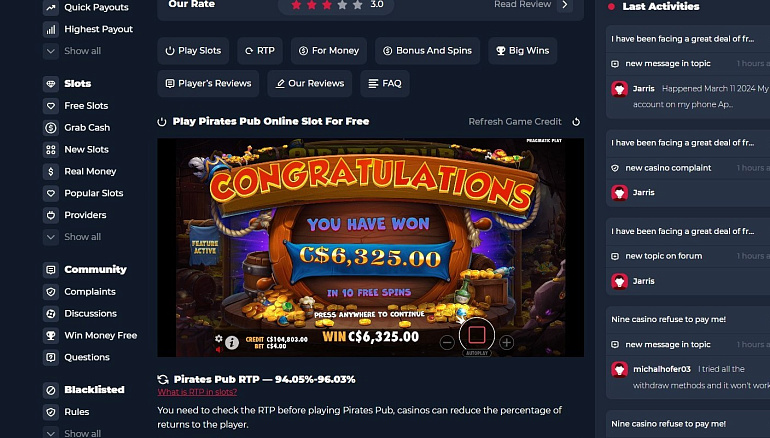Select the RTP tab
The image size is (770, 438).
click(x=260, y=51)
